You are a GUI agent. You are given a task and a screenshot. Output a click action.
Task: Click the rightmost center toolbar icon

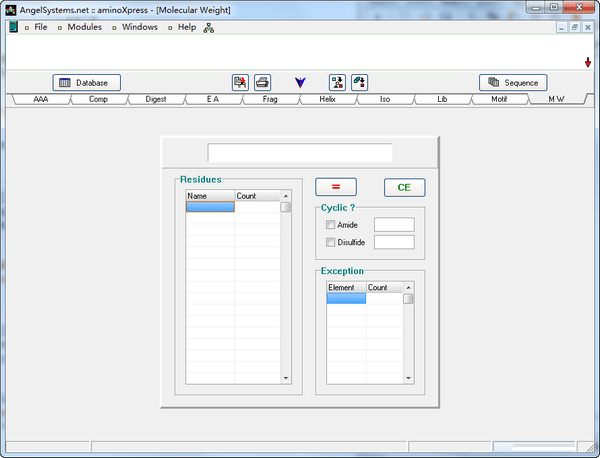(x=359, y=82)
